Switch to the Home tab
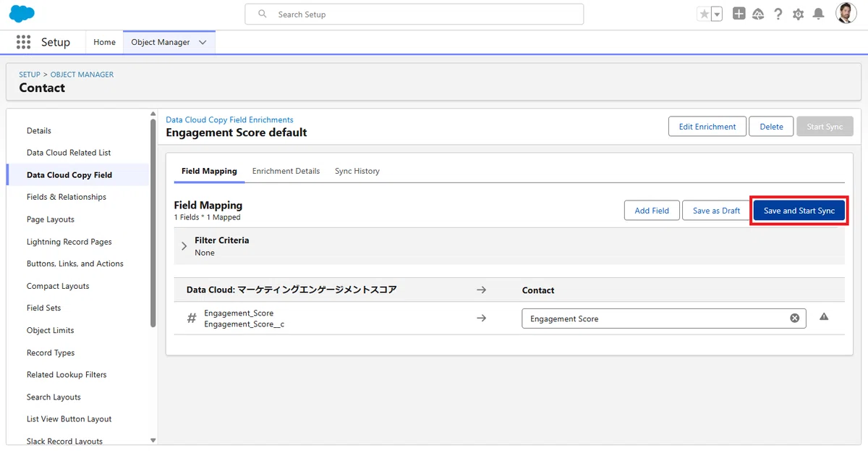 coord(104,42)
